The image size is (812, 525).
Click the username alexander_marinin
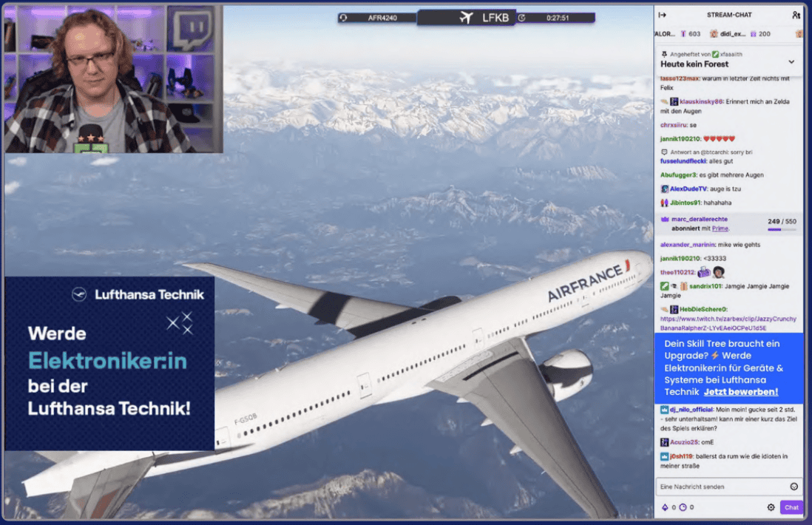point(687,244)
